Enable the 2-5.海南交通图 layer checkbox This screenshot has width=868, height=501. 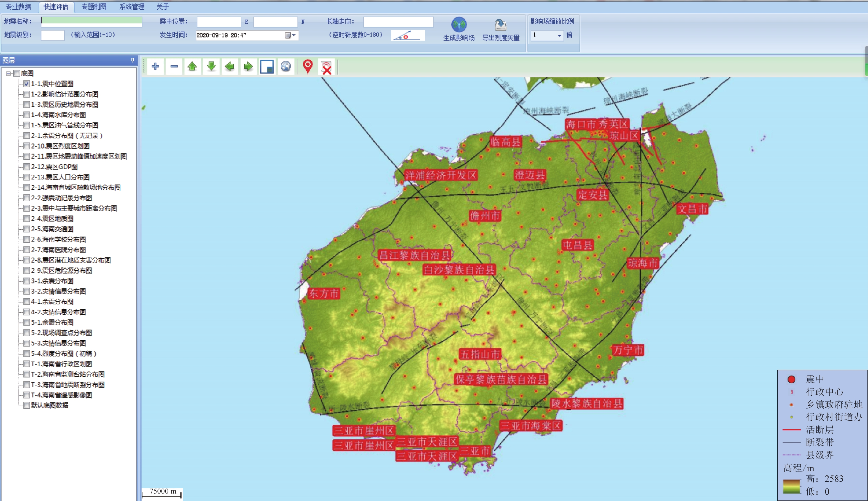(x=26, y=229)
